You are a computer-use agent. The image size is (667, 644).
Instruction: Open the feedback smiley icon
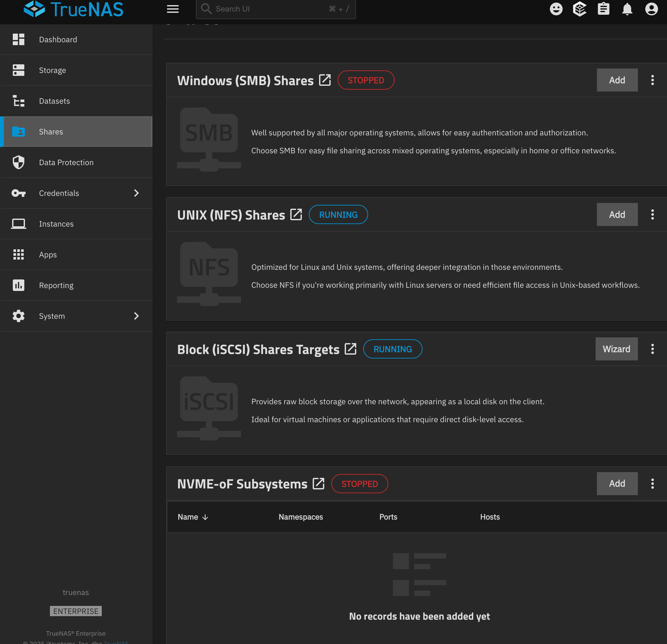click(x=556, y=9)
